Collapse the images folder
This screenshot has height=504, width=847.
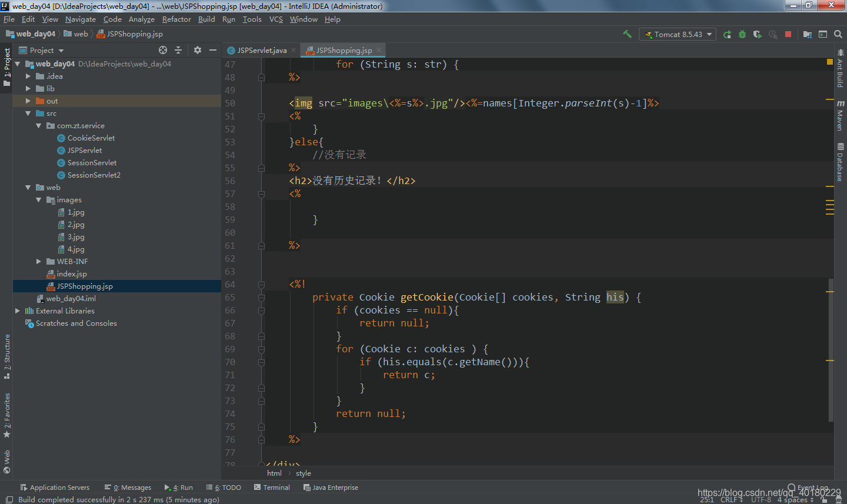coord(38,199)
